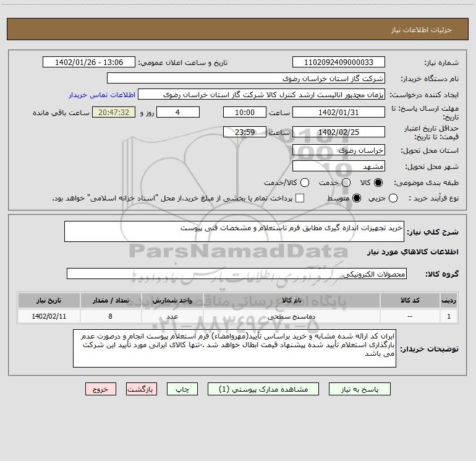Click the خروج exit button
The image size is (476, 461).
point(101,389)
